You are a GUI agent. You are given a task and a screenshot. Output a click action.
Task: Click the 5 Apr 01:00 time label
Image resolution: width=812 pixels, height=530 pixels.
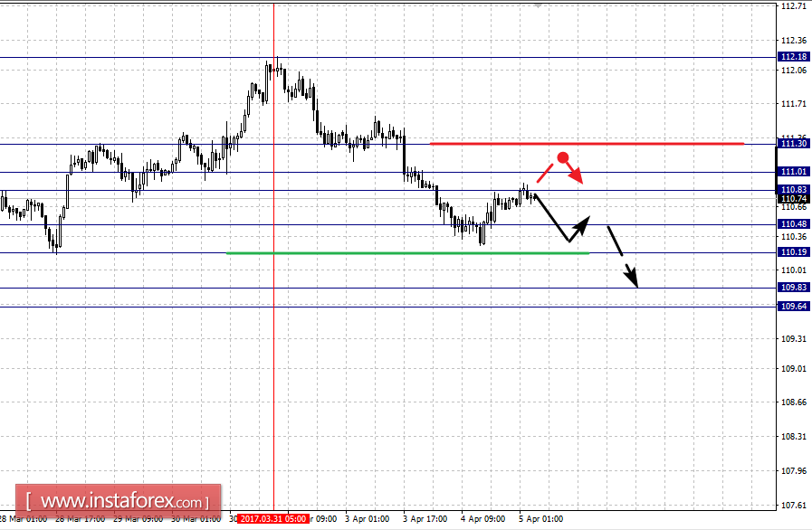click(x=540, y=518)
